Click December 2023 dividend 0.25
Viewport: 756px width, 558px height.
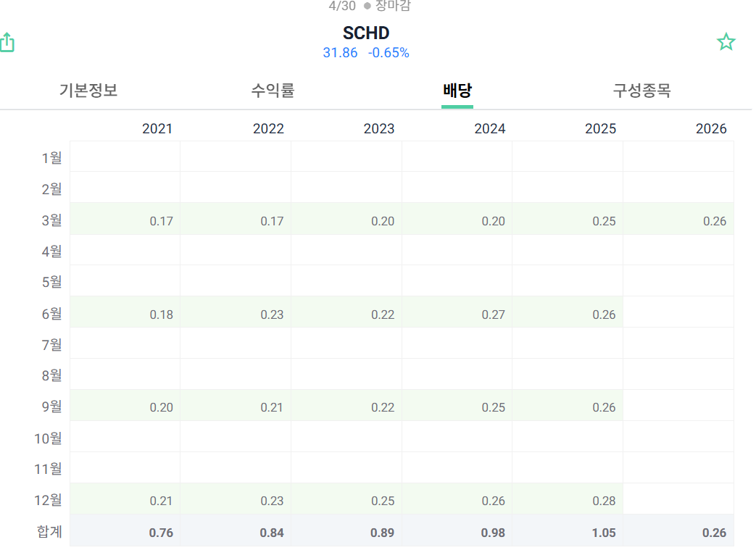pos(383,501)
